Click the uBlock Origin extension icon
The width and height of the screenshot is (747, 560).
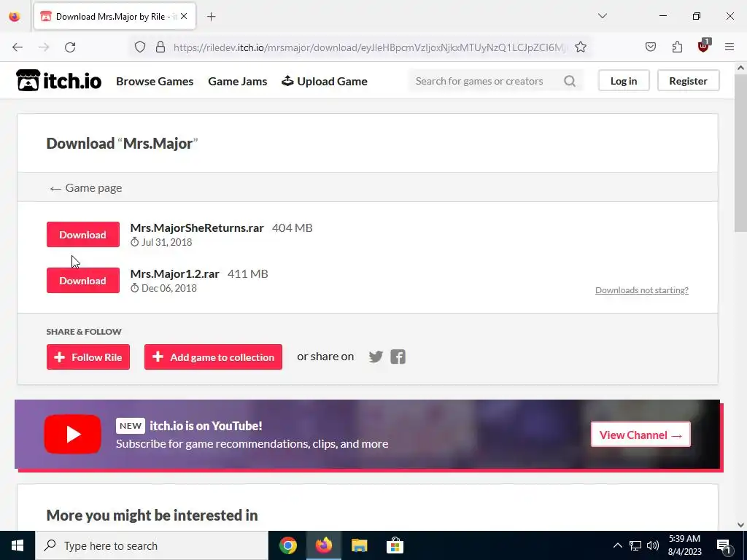(x=704, y=46)
